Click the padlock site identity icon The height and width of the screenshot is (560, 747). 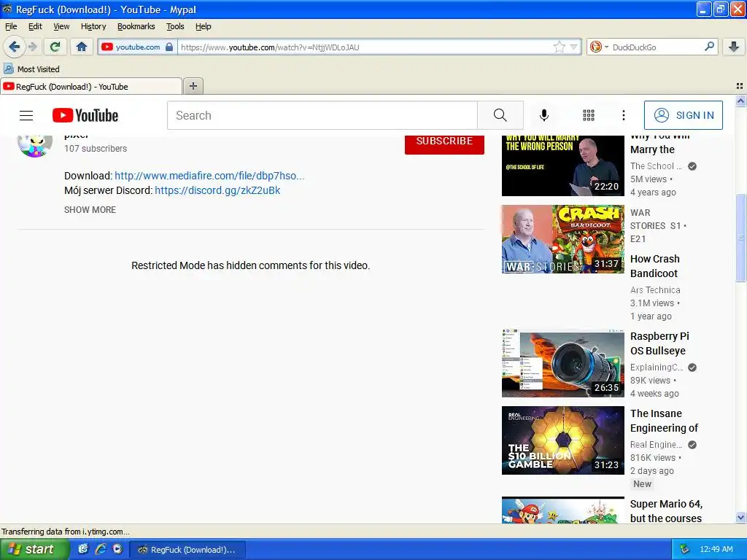click(169, 47)
